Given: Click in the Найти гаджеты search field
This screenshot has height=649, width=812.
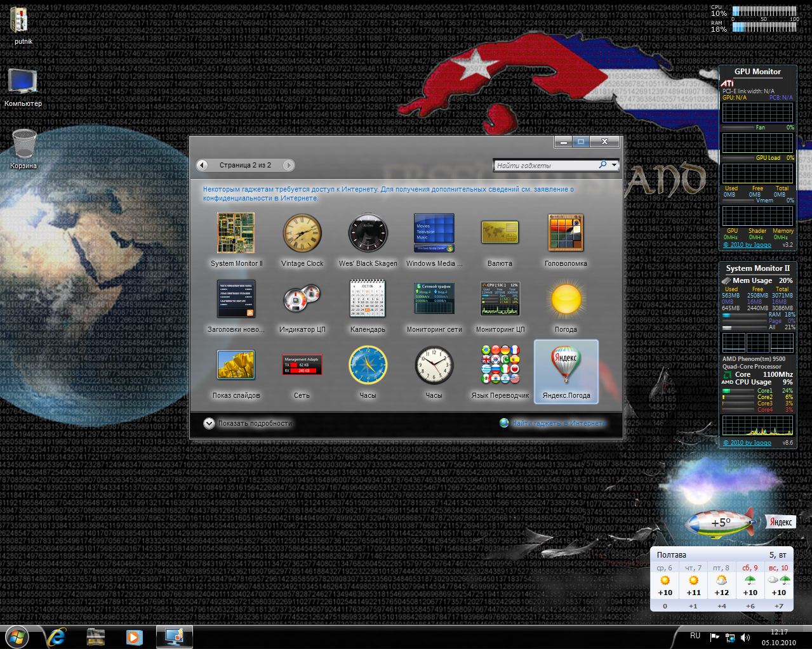Looking at the screenshot, I should click(546, 166).
